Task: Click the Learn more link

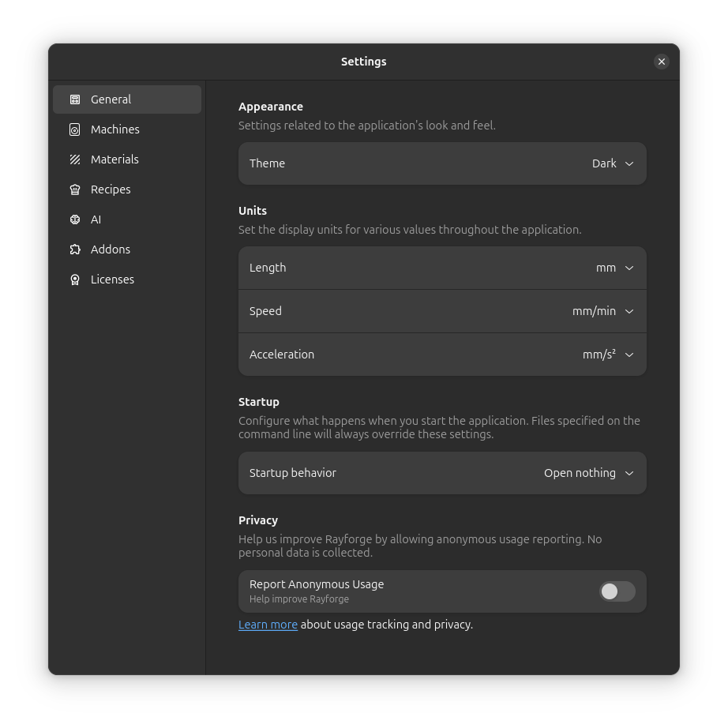Action: [268, 624]
